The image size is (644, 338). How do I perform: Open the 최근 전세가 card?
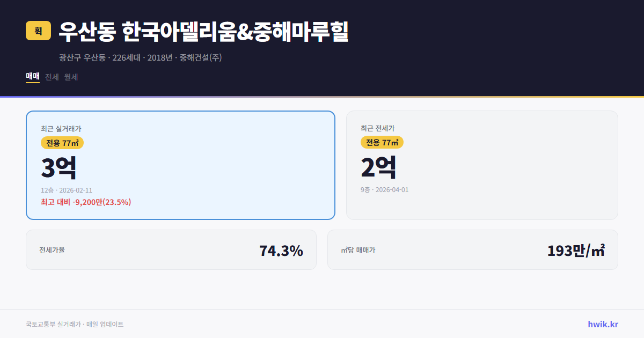click(482, 165)
